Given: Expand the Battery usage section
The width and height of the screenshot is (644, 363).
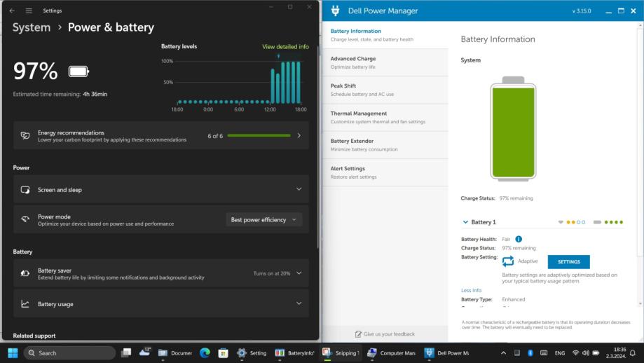Looking at the screenshot, I should coord(299,303).
